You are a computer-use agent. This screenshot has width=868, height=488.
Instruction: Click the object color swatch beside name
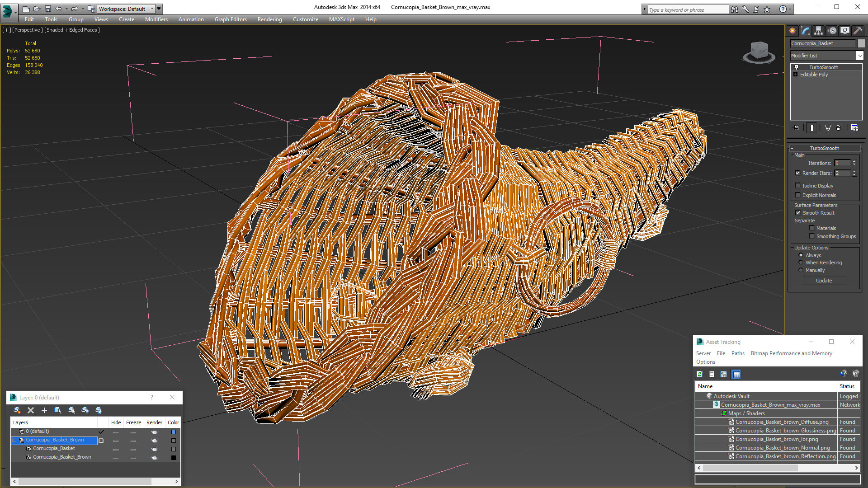tap(861, 43)
